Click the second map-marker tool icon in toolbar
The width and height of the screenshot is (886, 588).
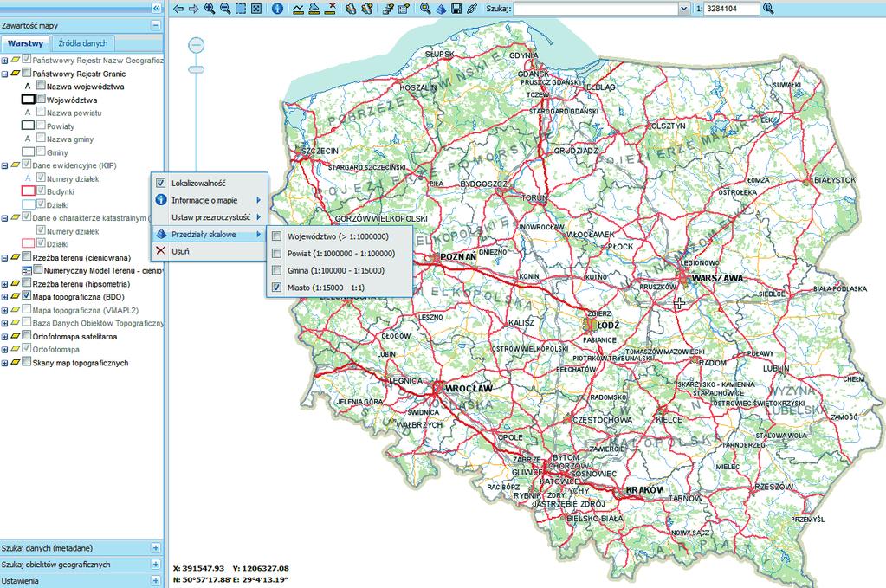coord(366,9)
